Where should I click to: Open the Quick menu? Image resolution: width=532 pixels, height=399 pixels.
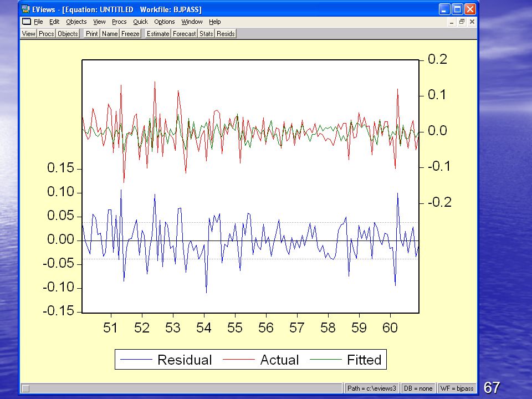[140, 22]
